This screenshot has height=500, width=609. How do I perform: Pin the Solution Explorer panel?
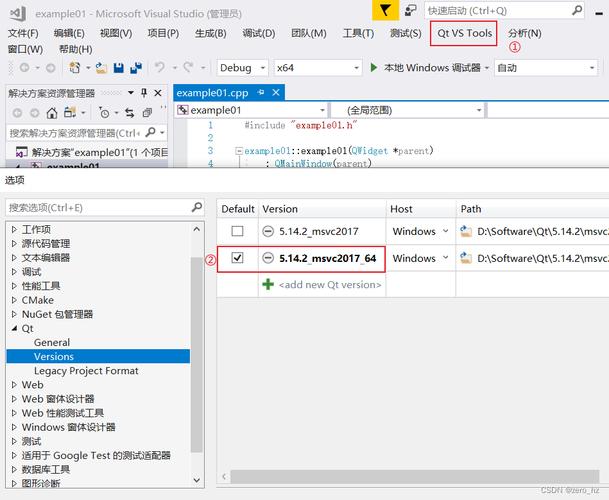144,92
